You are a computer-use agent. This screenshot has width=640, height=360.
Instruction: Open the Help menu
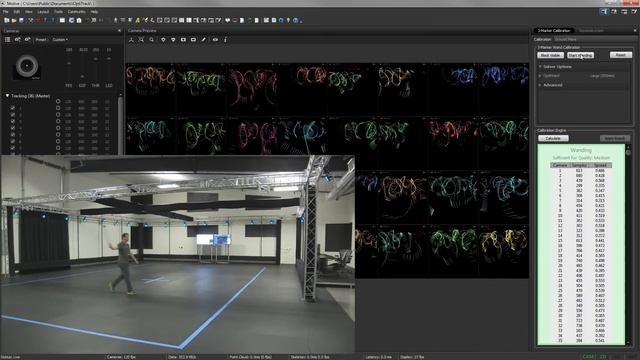[94, 12]
